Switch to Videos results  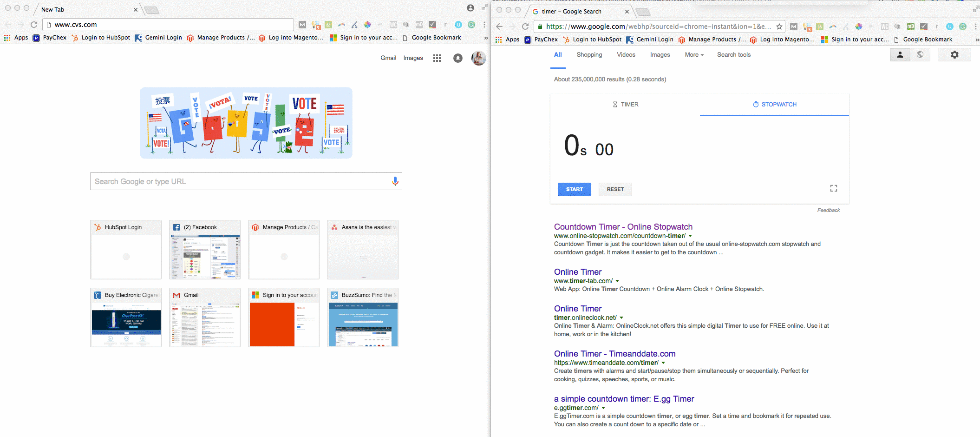tap(626, 55)
